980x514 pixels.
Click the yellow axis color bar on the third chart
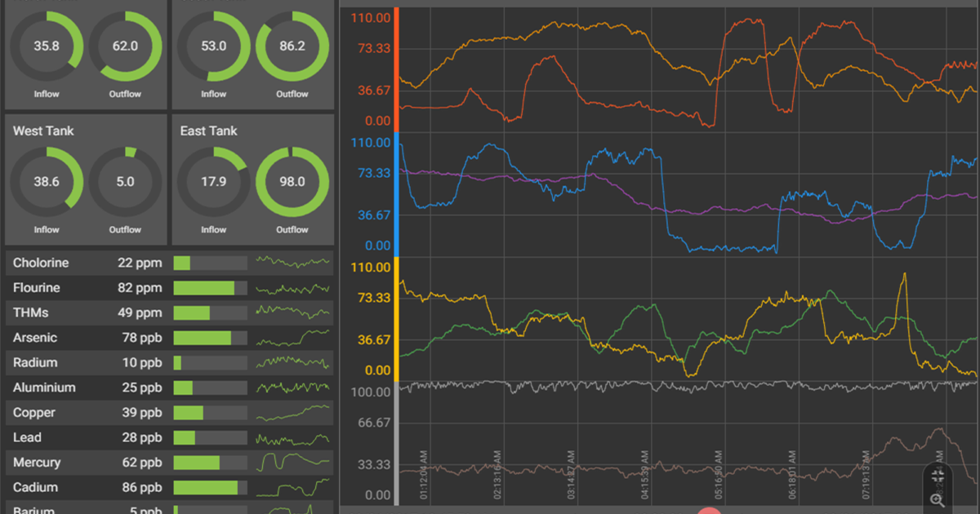(396, 320)
